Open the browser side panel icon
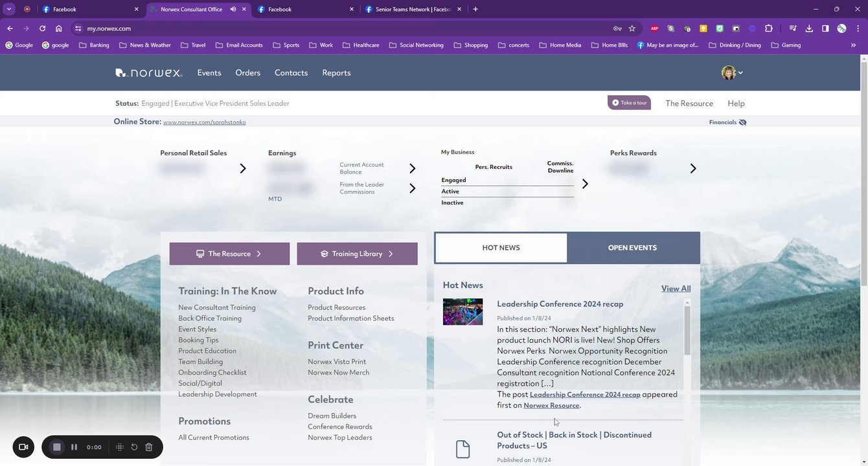The image size is (868, 466). point(825,28)
